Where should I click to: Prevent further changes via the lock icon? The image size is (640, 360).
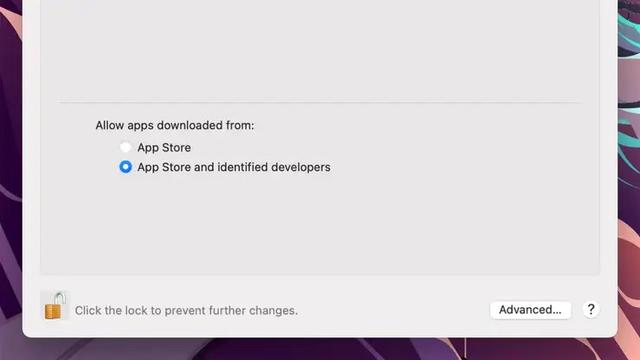(x=55, y=306)
